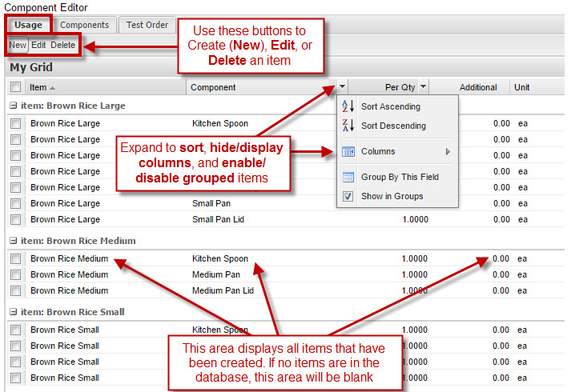
Task: Select checkbox for Brown Rice Medium Kitchen Spoon
Action: click(x=15, y=258)
